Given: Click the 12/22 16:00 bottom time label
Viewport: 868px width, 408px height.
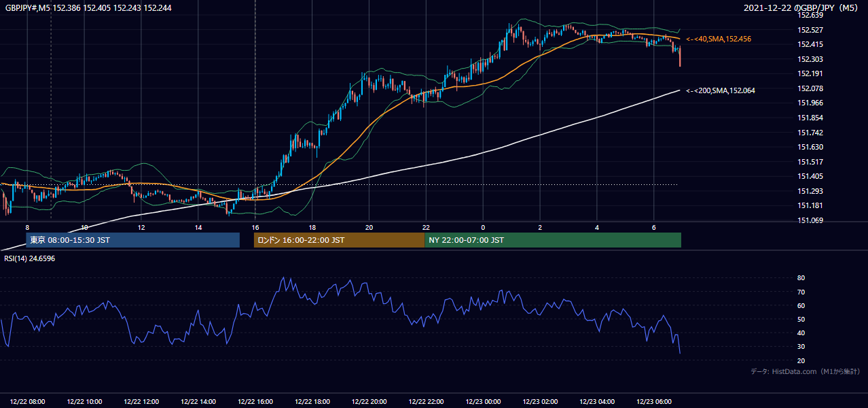Looking at the screenshot, I should tap(255, 402).
